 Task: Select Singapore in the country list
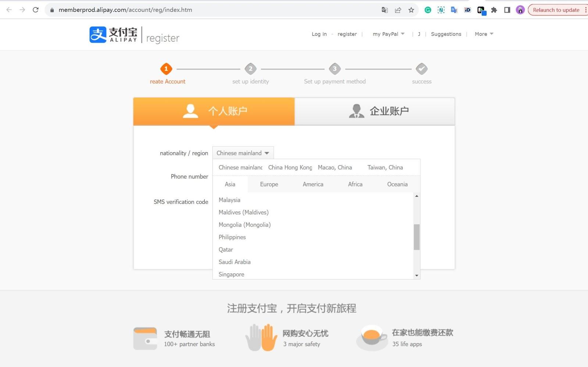232,274
